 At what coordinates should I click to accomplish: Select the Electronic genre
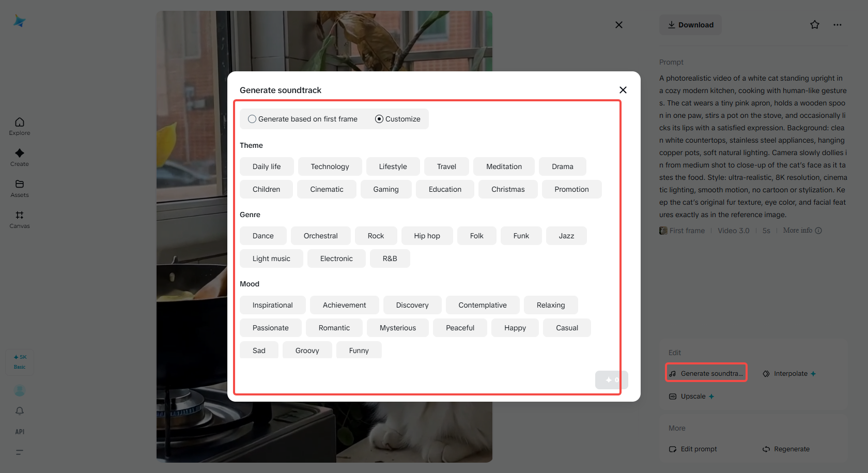(336, 258)
